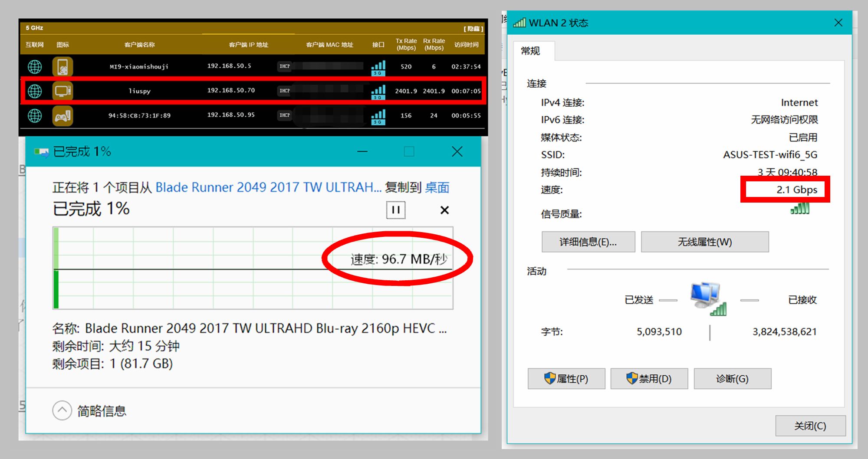The height and width of the screenshot is (459, 868).
Task: Close the WLAN 2 状态 window
Action: click(838, 23)
